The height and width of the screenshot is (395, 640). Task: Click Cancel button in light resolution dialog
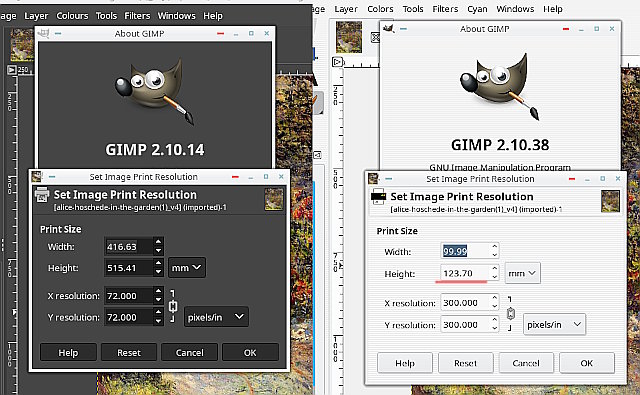526,363
